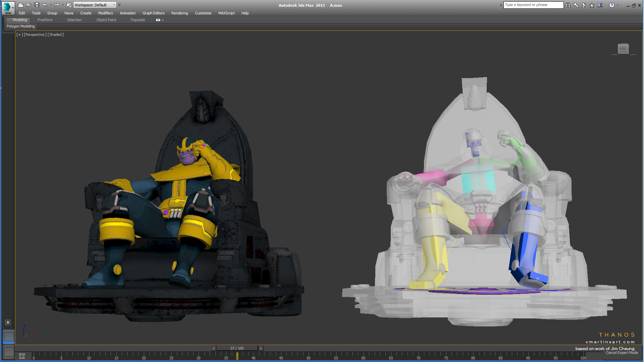Click the keyword search input field

(x=533, y=5)
